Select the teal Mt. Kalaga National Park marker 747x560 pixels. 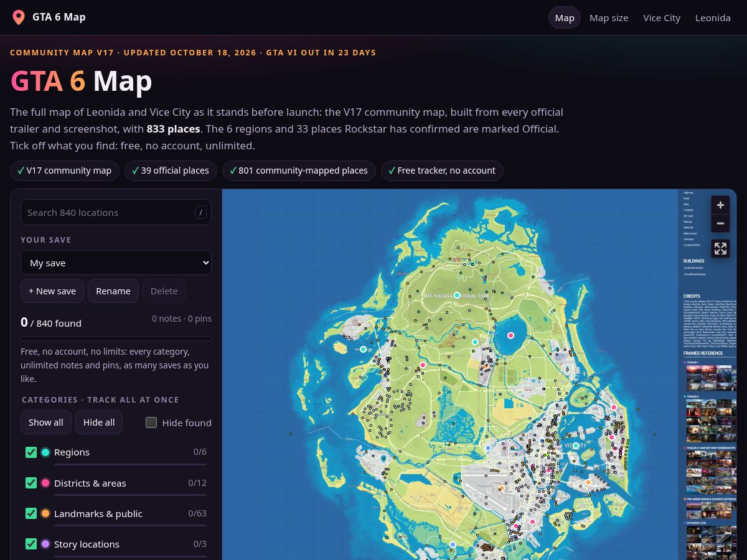[457, 295]
